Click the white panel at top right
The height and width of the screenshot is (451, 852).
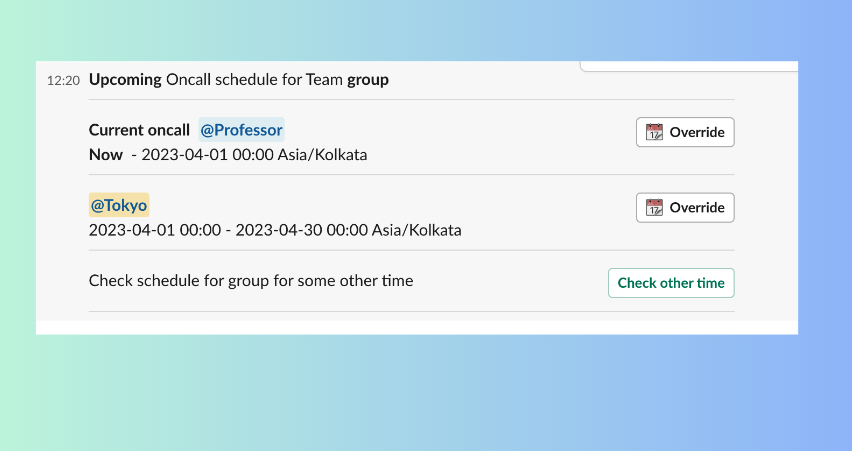pyautogui.click(x=689, y=66)
